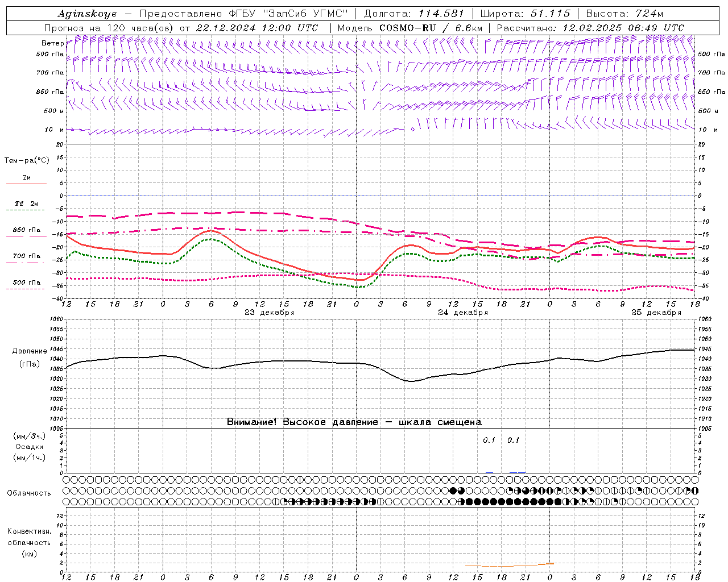Click the station name "Aginskoye" in the header
The width and height of the screenshot is (728, 582).
87,14
